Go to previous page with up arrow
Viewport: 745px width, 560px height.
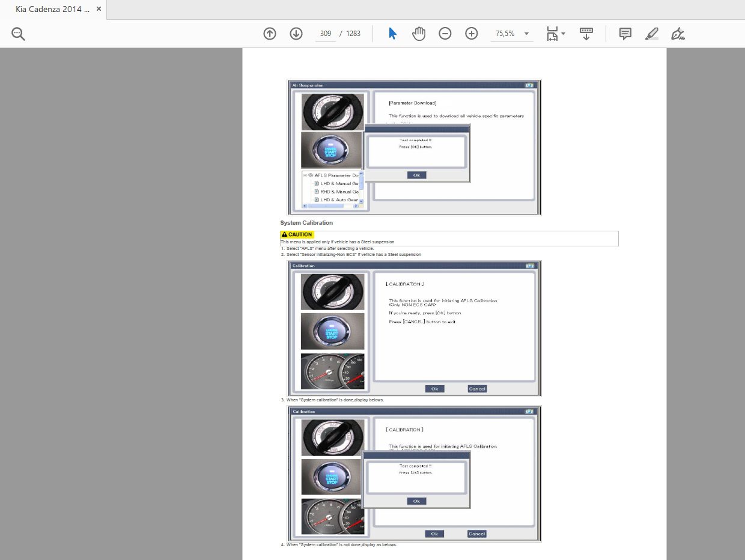270,34
